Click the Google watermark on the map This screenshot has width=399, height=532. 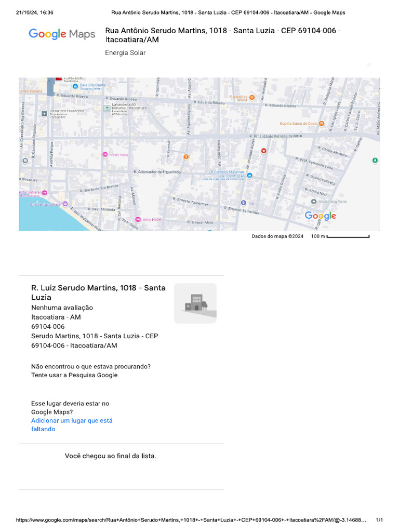tap(321, 216)
